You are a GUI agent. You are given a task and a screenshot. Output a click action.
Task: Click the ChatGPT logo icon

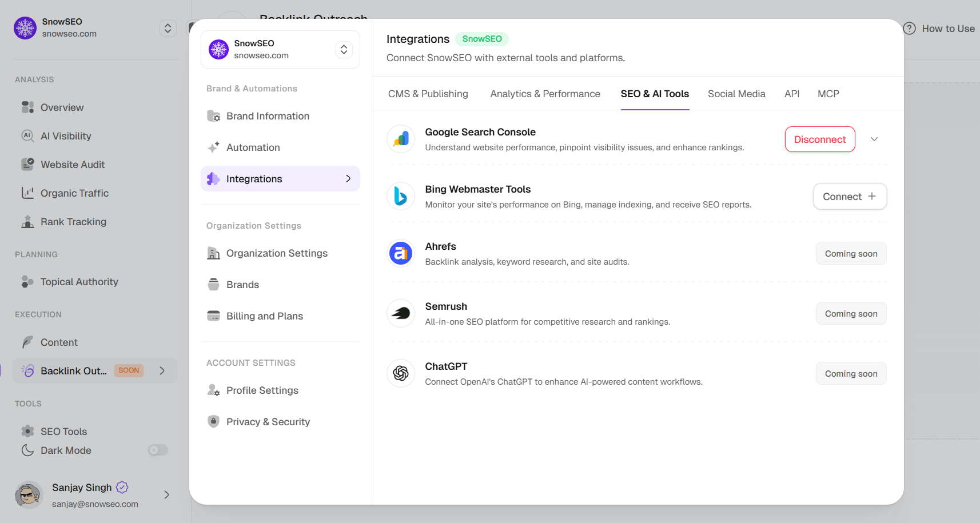tap(401, 373)
